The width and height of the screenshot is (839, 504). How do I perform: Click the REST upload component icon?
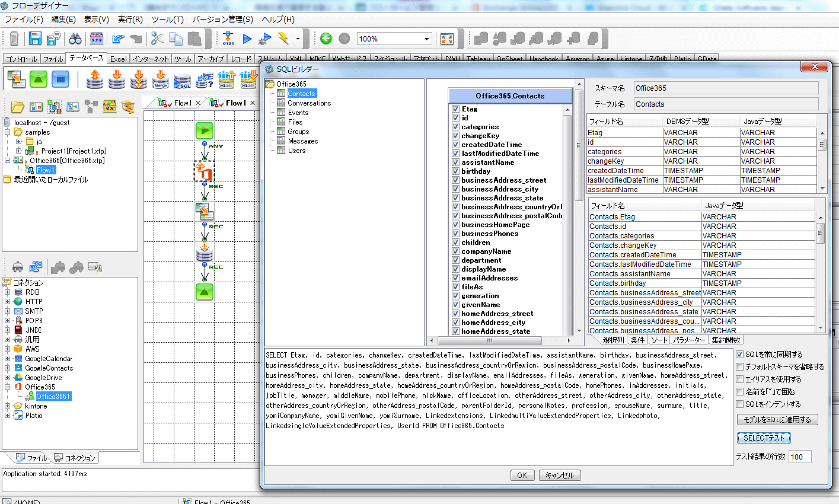[x=227, y=79]
